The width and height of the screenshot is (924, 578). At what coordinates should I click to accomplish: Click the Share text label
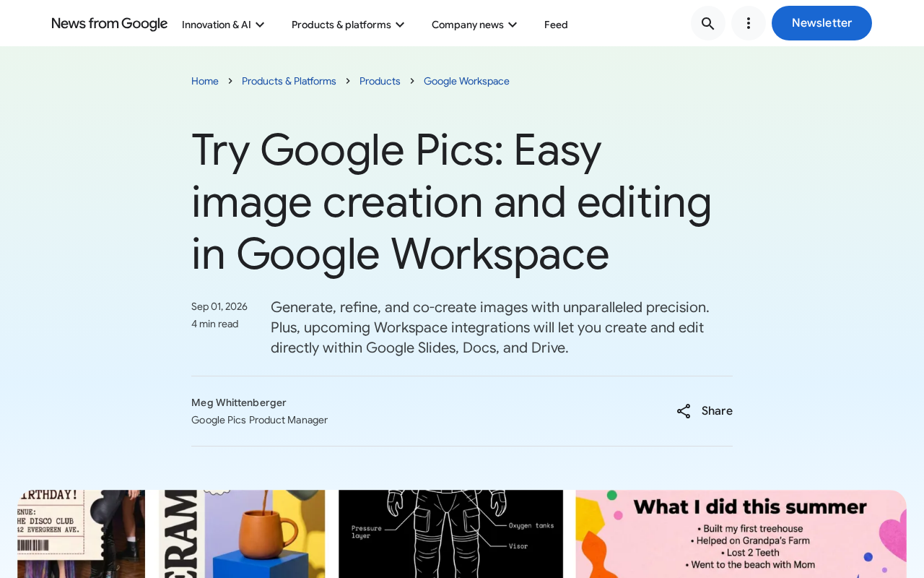coord(717,411)
